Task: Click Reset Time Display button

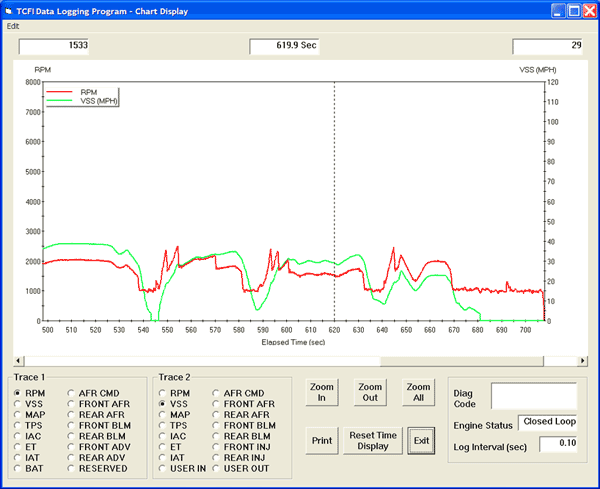Action: [371, 440]
